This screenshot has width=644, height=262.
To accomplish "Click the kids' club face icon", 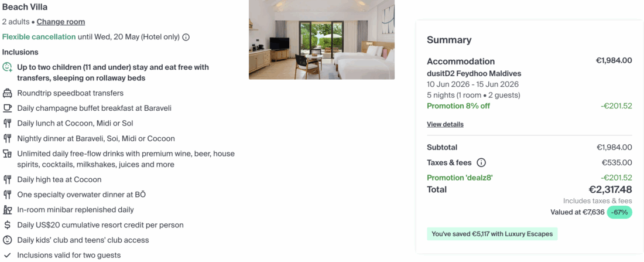I will (x=8, y=240).
